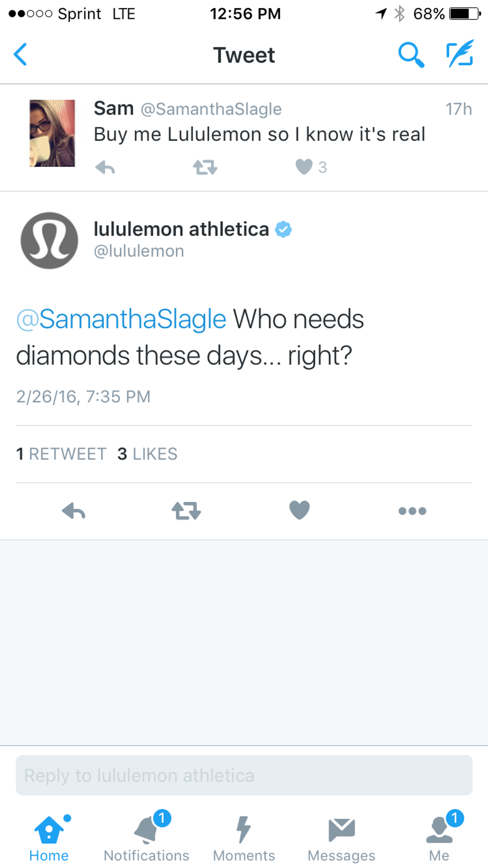Reply to Sam's tweet arrow icon
The width and height of the screenshot is (488, 868).
105,167
